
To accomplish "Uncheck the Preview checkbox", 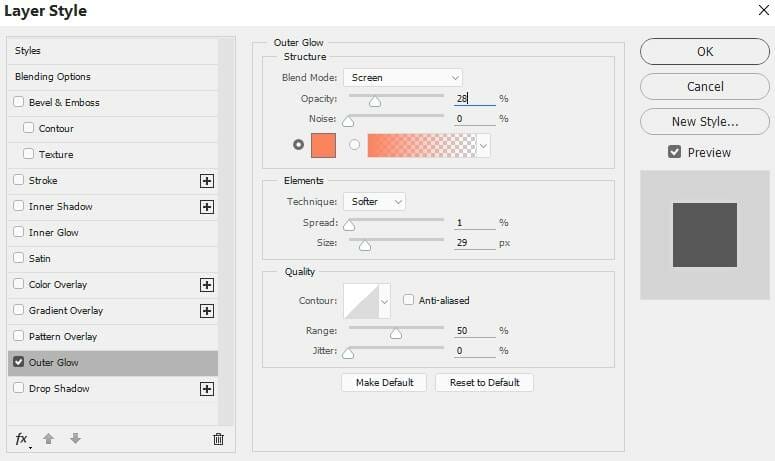I will click(674, 152).
